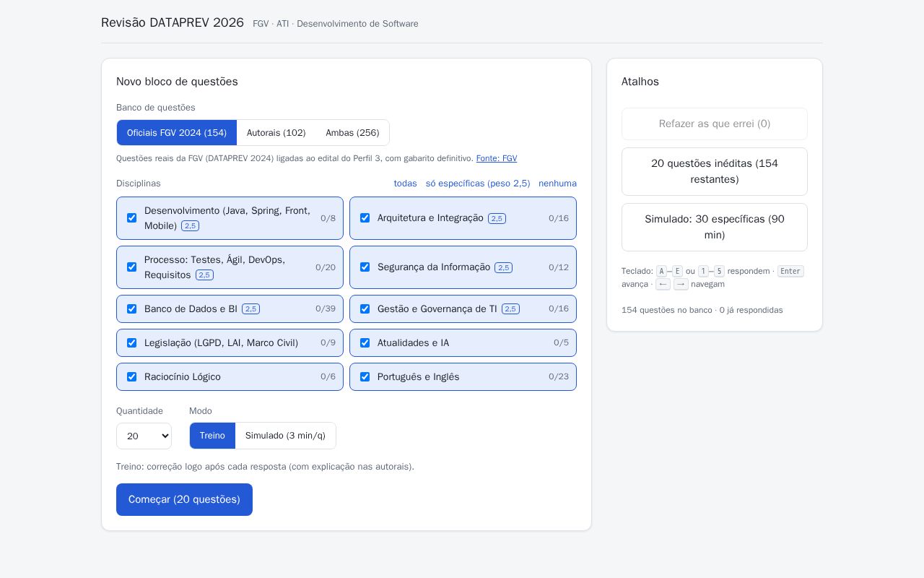
Task: Open the Fonte: FGV link
Action: point(497,158)
